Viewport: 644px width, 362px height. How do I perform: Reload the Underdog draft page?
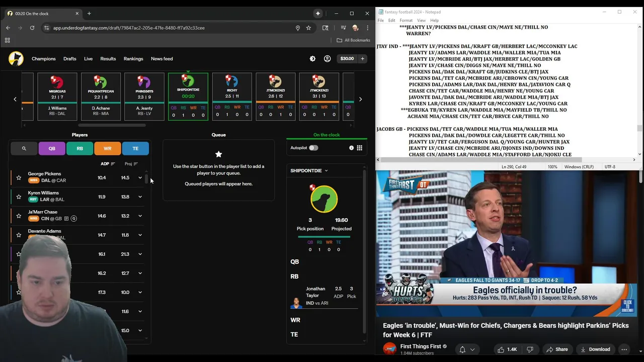tap(32, 28)
